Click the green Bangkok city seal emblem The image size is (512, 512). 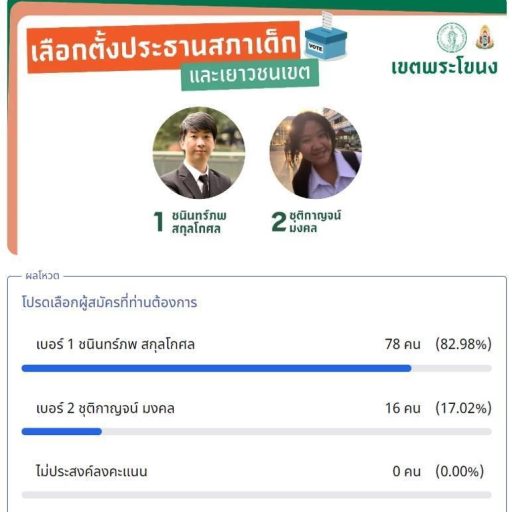[x=452, y=38]
